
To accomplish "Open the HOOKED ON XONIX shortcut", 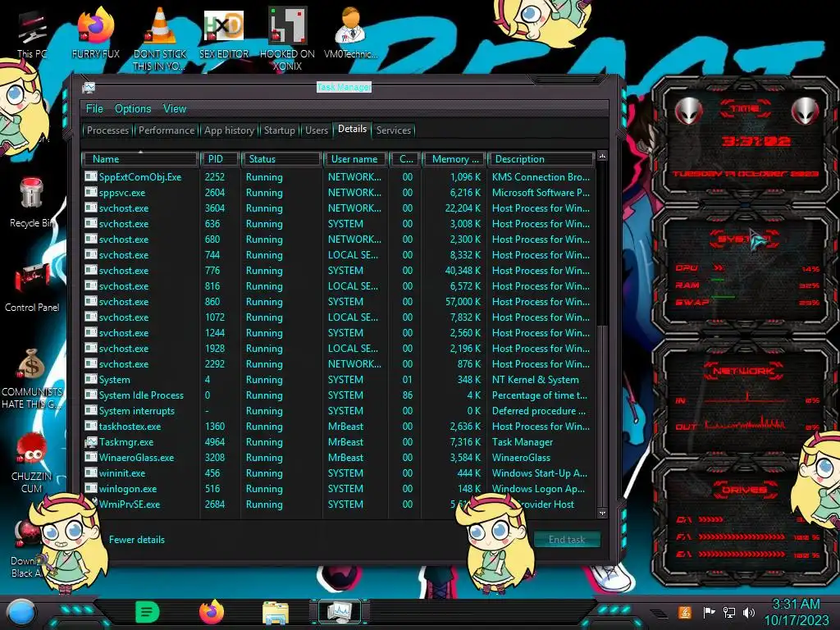I will click(287, 39).
